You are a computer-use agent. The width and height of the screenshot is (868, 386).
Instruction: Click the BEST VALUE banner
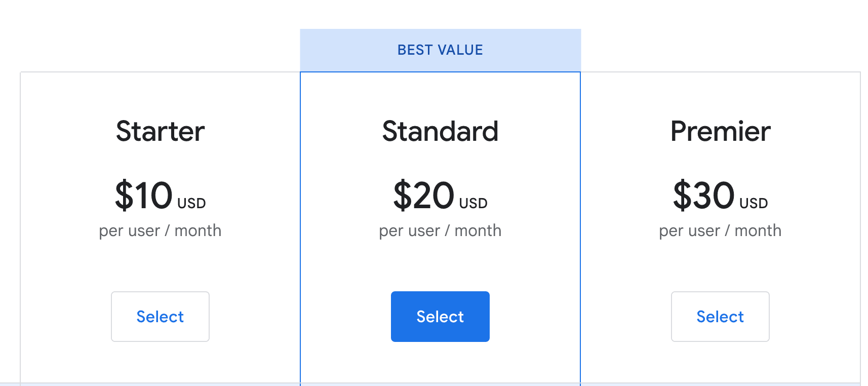pyautogui.click(x=440, y=50)
